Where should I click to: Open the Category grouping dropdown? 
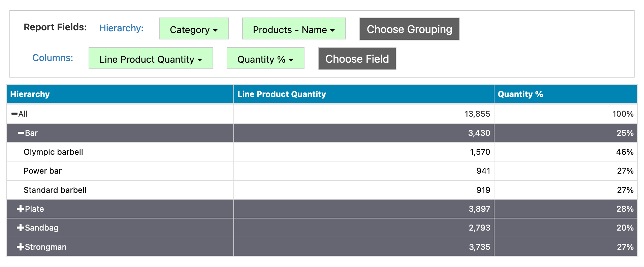pyautogui.click(x=194, y=29)
